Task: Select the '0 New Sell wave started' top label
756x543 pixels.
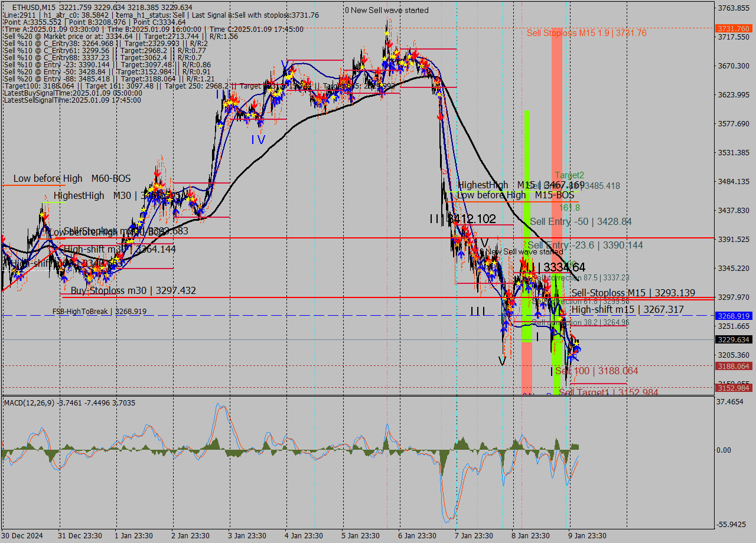Action: 387,10
